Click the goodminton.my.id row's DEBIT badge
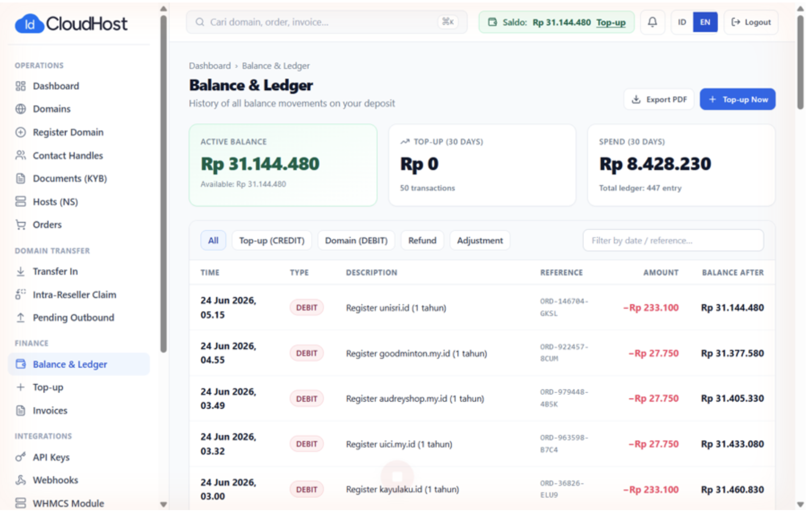The width and height of the screenshot is (812, 520). point(306,354)
